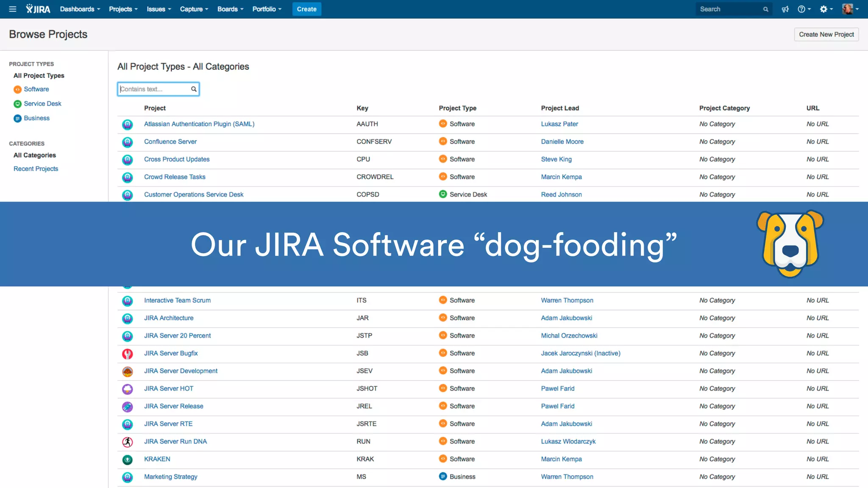868x488 pixels.
Task: Click the JSHOT key cell
Action: pos(367,388)
